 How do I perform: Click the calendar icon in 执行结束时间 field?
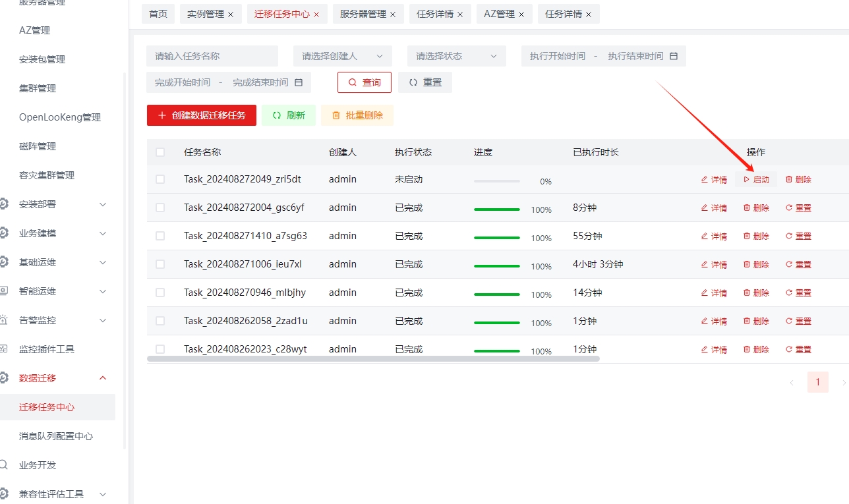674,56
